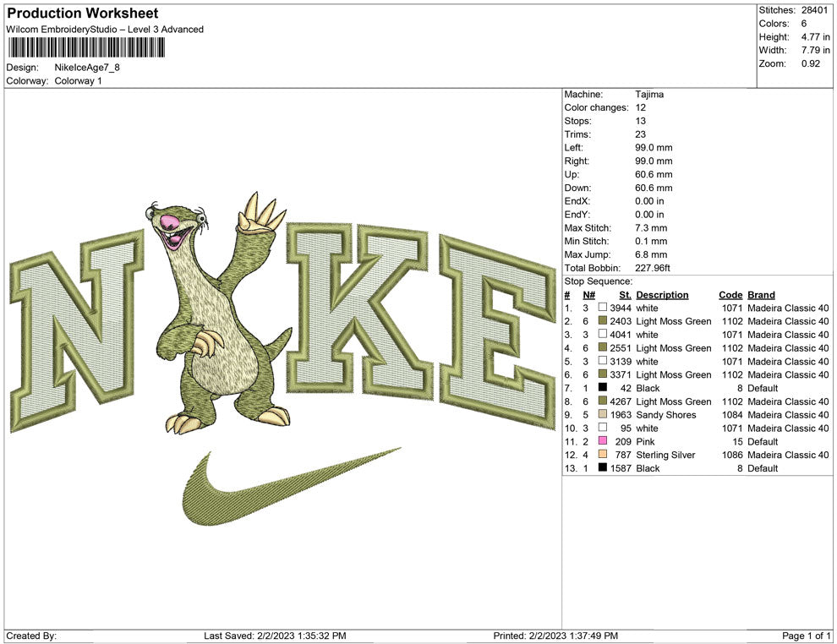Click the Description column header

point(662,295)
